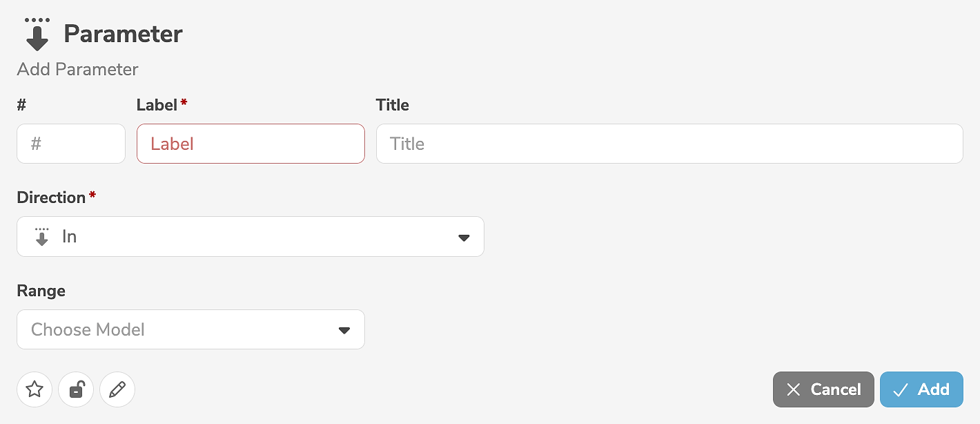
Task: Click the Add Parameter subtitle text
Action: pyautogui.click(x=77, y=70)
